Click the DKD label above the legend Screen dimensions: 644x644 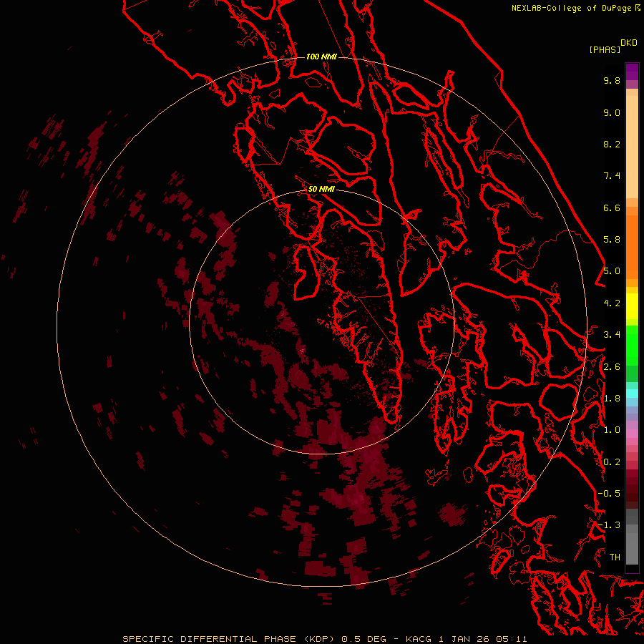click(x=629, y=43)
